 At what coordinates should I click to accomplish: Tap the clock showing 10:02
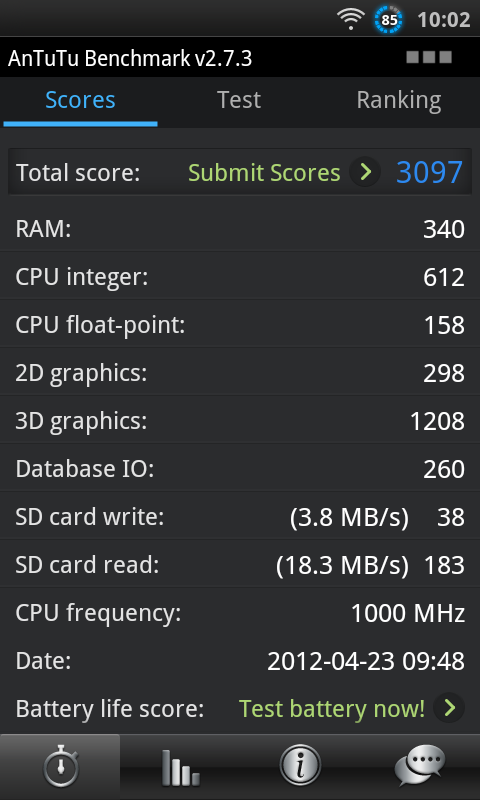point(444,20)
